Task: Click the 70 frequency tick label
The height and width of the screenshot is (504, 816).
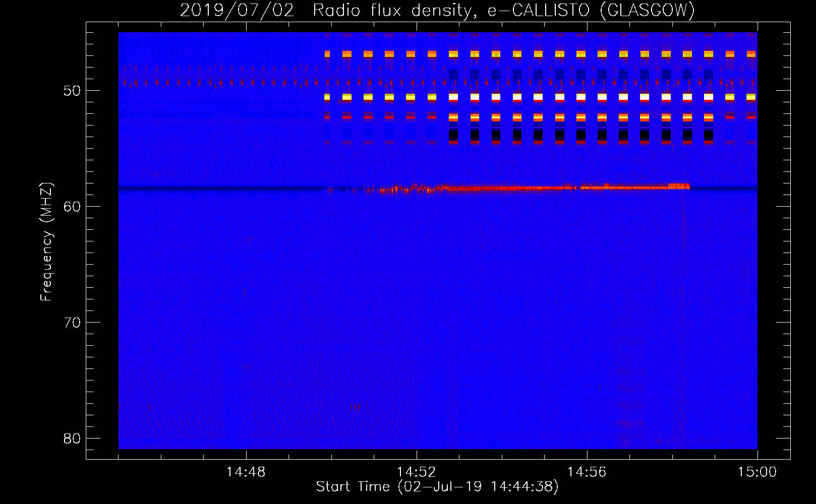Action: (x=72, y=323)
